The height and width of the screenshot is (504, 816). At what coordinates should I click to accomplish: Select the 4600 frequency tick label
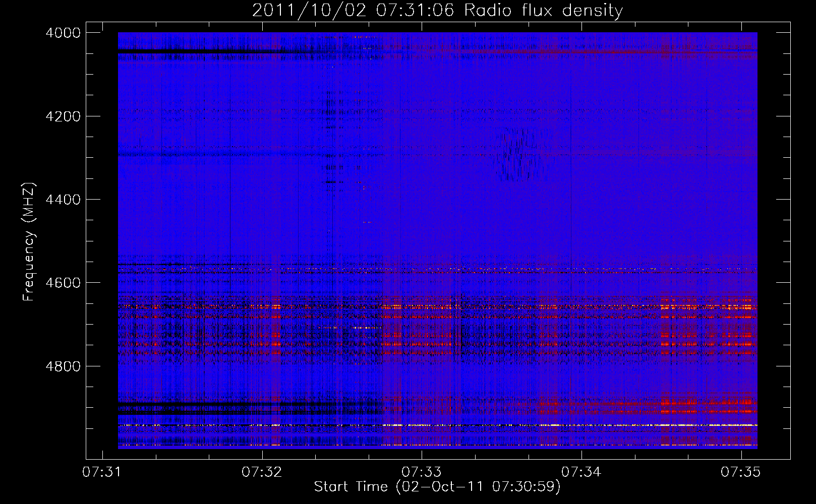pos(63,283)
